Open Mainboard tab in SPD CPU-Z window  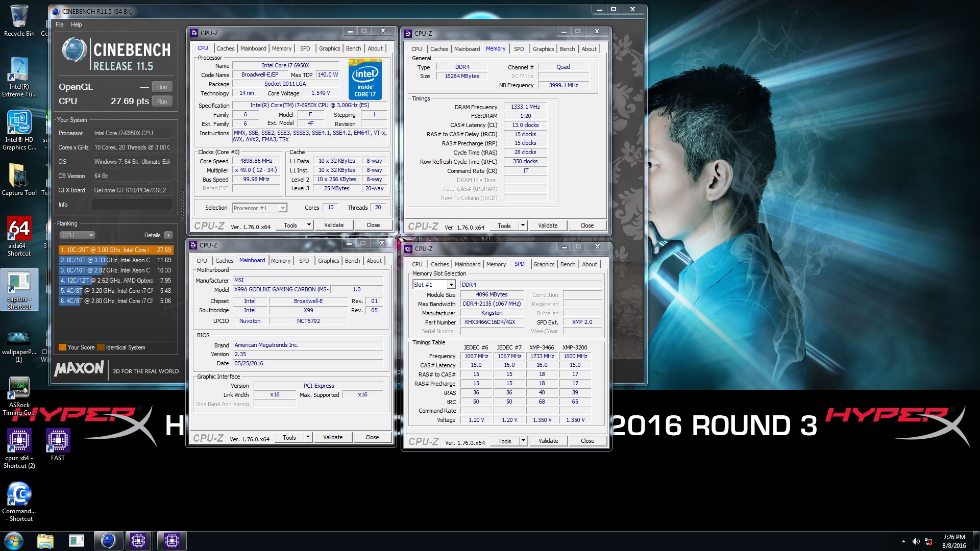coord(468,264)
